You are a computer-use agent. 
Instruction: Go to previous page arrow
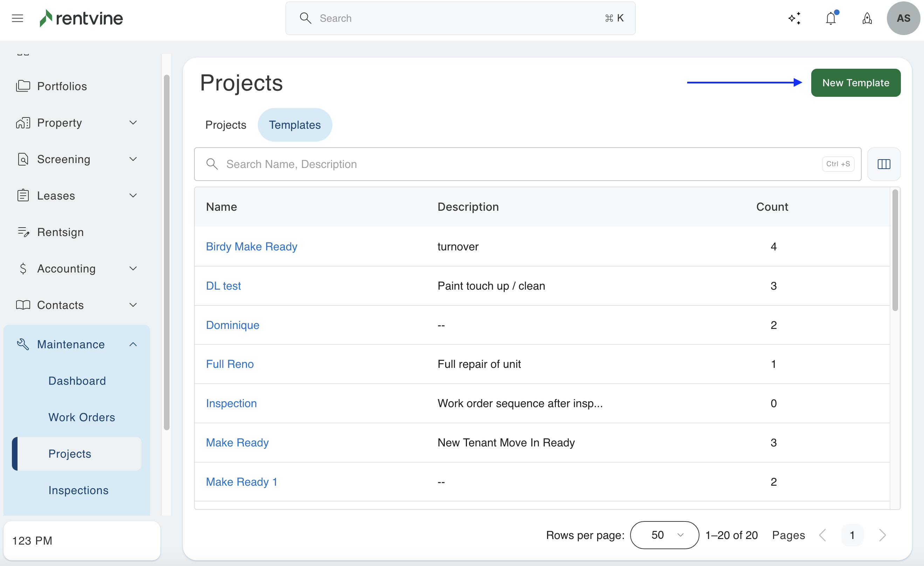coord(823,535)
